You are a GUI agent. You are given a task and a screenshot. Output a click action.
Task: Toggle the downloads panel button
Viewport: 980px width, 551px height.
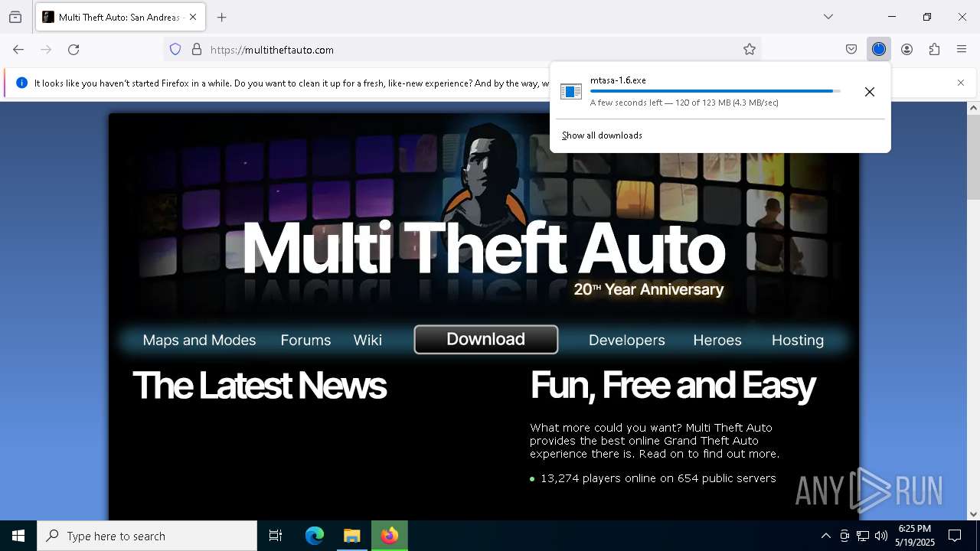[x=879, y=50]
